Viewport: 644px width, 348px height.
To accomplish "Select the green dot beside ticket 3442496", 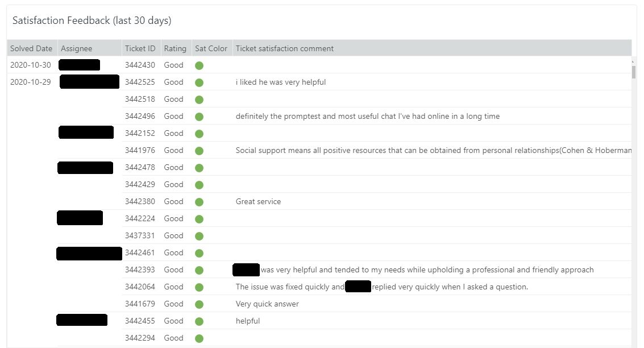I will point(199,117).
